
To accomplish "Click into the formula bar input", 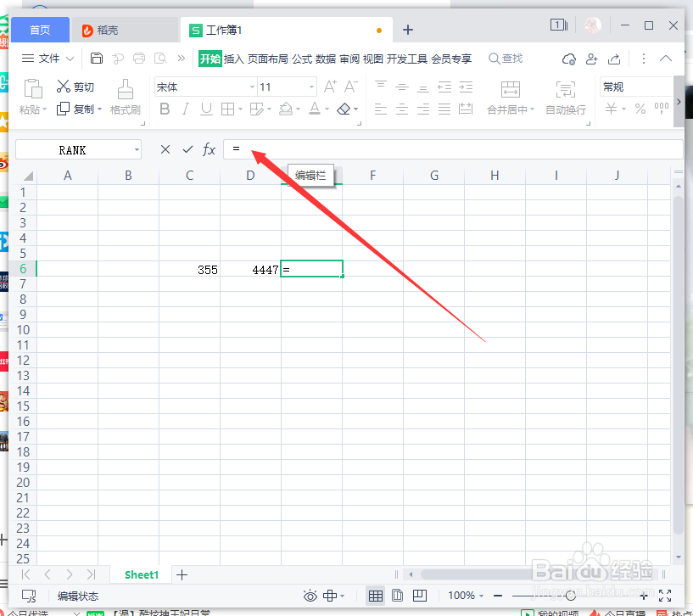I will 453,149.
